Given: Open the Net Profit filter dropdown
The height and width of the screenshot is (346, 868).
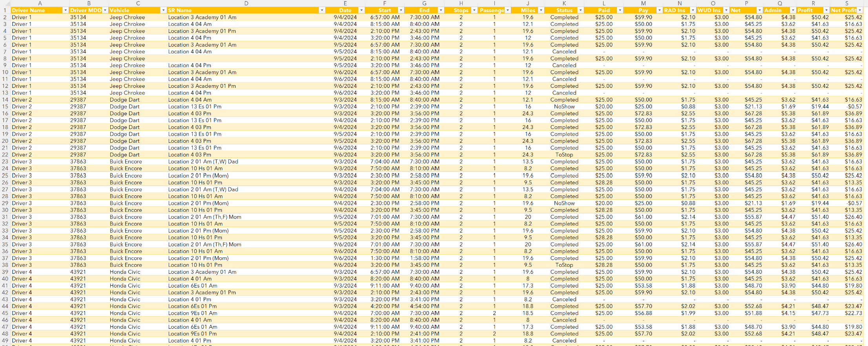Looking at the screenshot, I should coord(859,10).
